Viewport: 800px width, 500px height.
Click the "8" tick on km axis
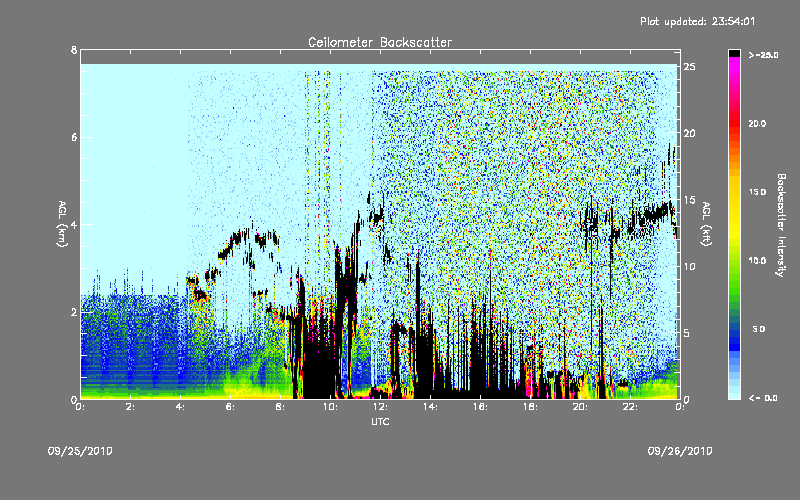click(74, 50)
